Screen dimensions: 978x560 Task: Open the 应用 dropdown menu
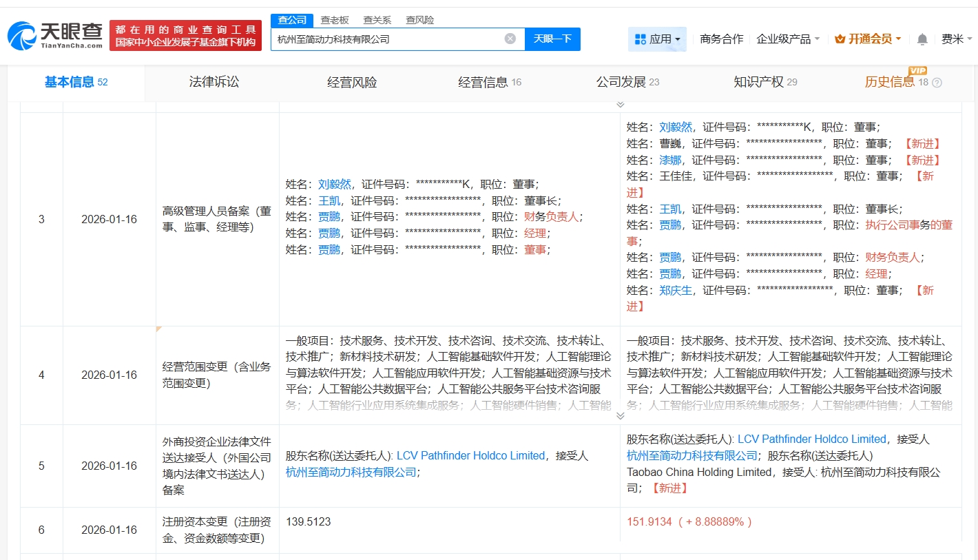click(x=658, y=39)
